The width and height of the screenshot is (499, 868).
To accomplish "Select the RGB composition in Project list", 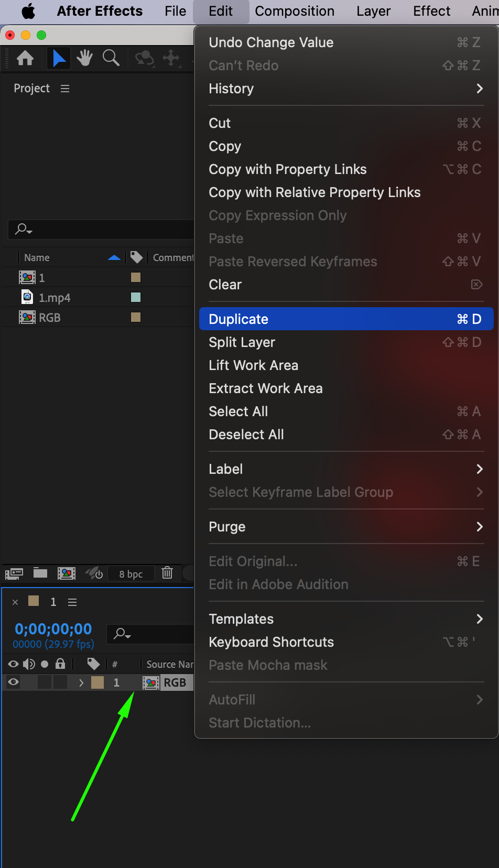I will click(x=50, y=318).
